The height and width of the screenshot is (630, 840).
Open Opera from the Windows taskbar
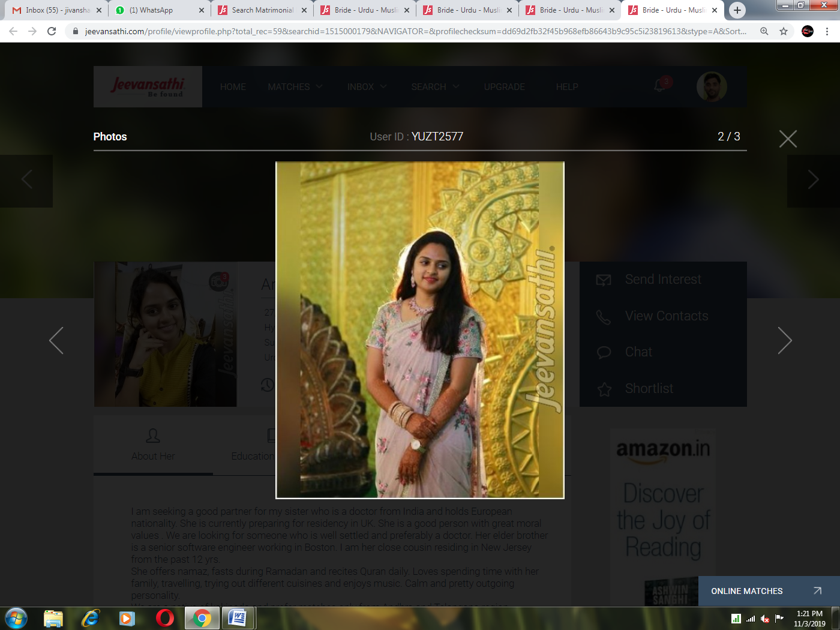coord(164,618)
